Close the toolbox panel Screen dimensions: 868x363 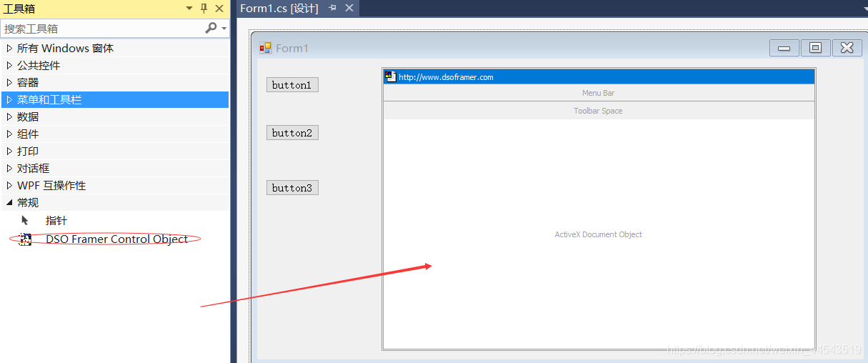click(218, 9)
